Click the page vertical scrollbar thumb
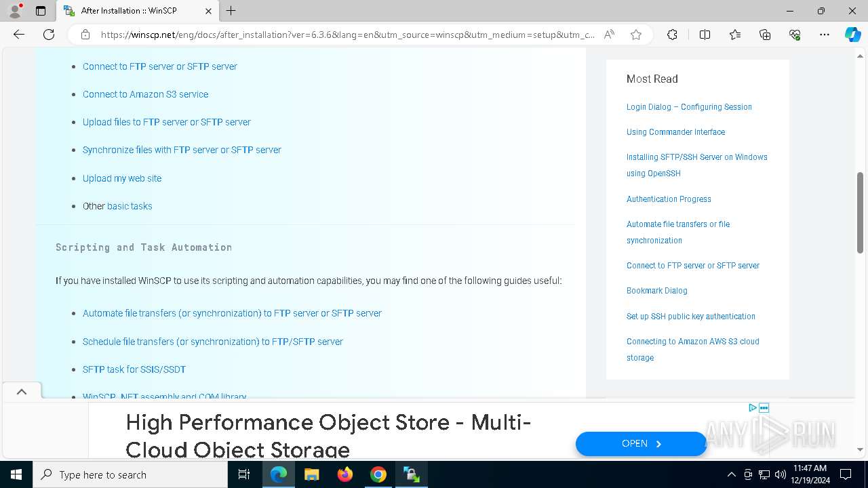This screenshot has width=868, height=488. (x=861, y=213)
